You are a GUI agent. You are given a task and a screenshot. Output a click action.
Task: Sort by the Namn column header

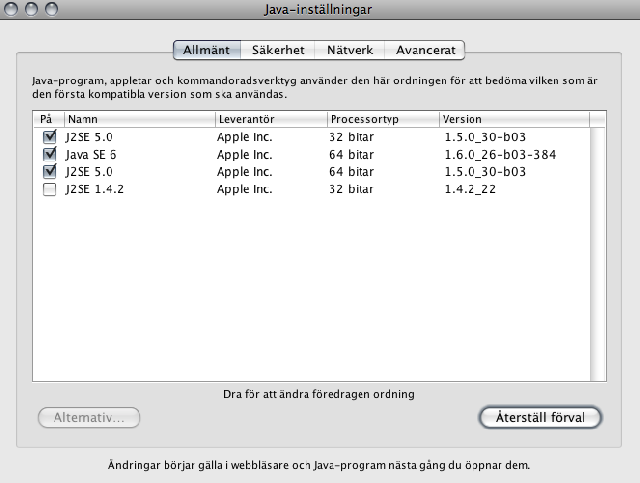[140, 119]
